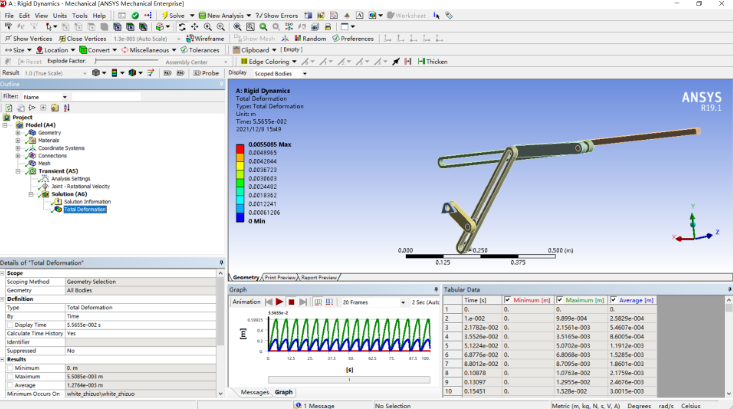Open the Tools menu
This screenshot has width=733, height=409.
point(79,15)
